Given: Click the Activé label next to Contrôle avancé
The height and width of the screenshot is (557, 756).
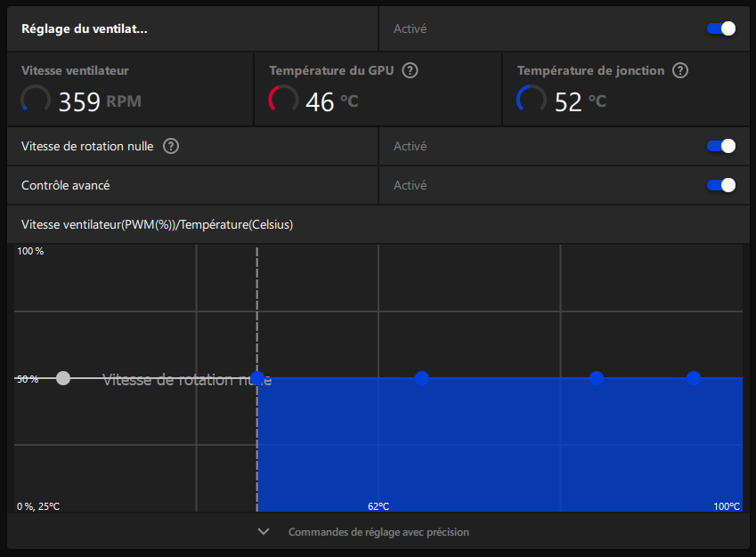Looking at the screenshot, I should coord(409,185).
